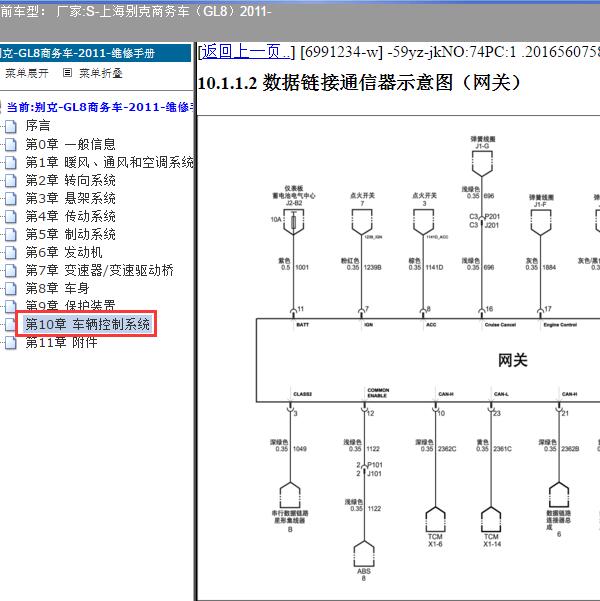Click the page icon beside 序言
Viewport: 600px width, 601px height.
(x=11, y=126)
